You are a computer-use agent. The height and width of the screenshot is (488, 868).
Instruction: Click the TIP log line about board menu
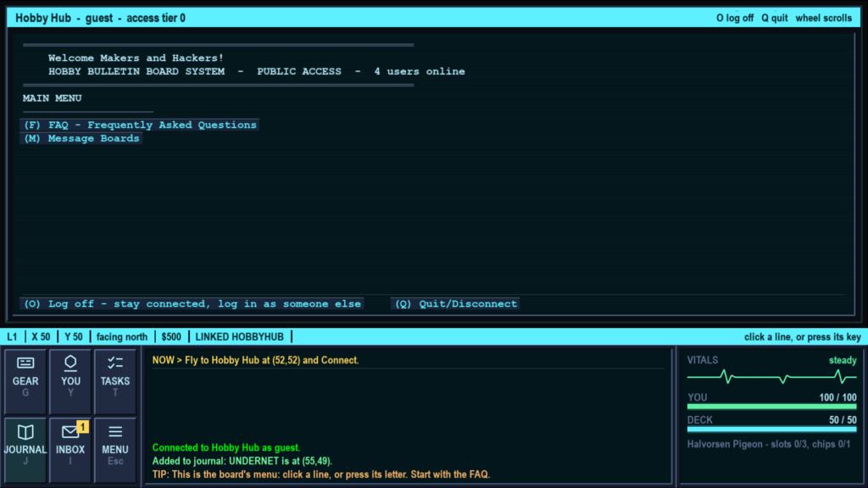(321, 474)
